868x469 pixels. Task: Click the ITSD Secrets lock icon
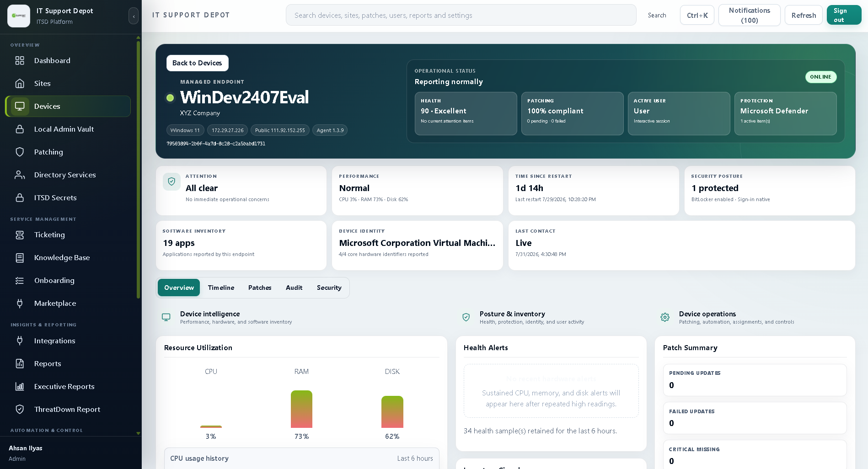point(20,197)
